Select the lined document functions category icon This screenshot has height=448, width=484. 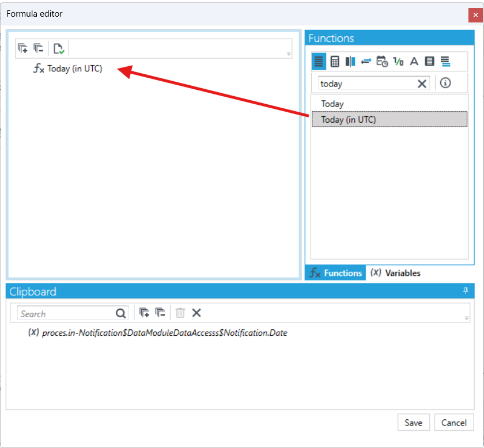coord(429,62)
